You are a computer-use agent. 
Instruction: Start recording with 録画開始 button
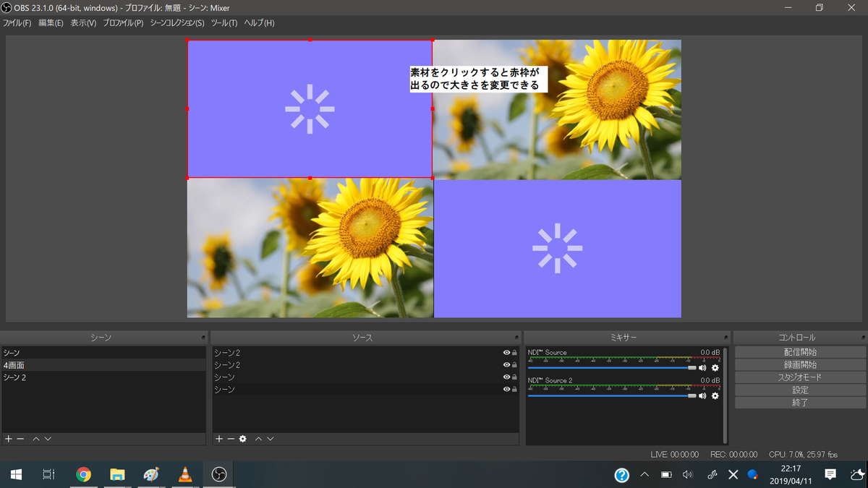(x=800, y=365)
